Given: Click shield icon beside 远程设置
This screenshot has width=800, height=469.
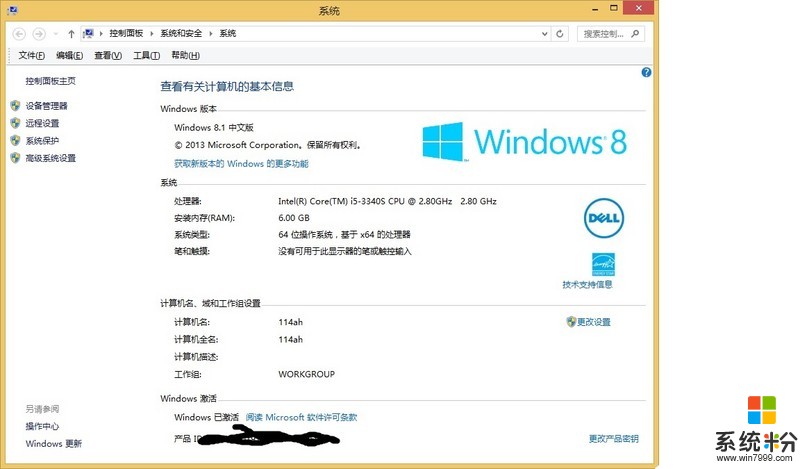Looking at the screenshot, I should coord(15,123).
